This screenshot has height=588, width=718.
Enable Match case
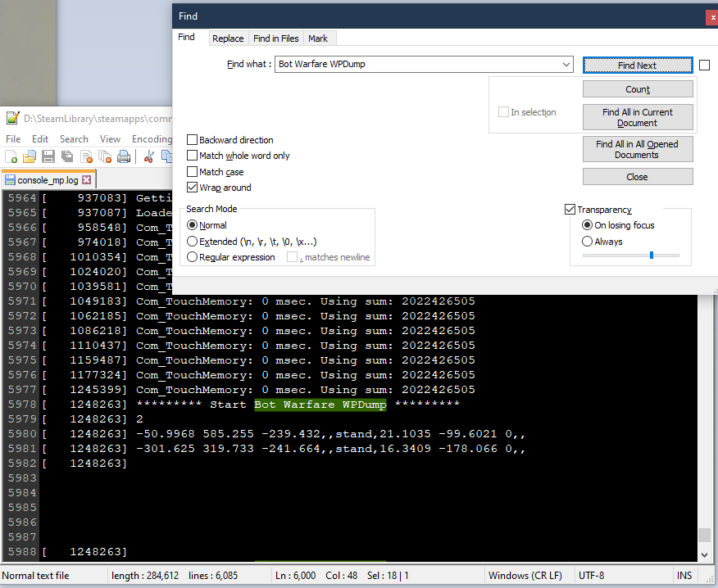coord(193,172)
